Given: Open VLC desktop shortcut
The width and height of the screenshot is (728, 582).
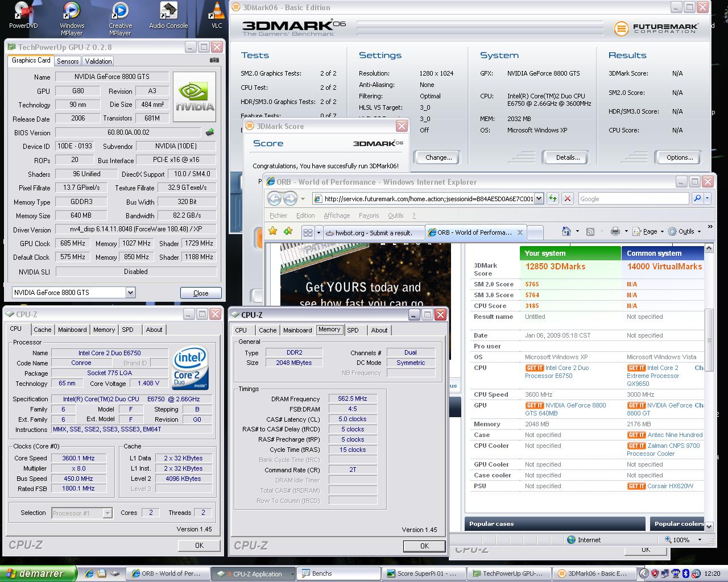Looking at the screenshot, I should 217,15.
